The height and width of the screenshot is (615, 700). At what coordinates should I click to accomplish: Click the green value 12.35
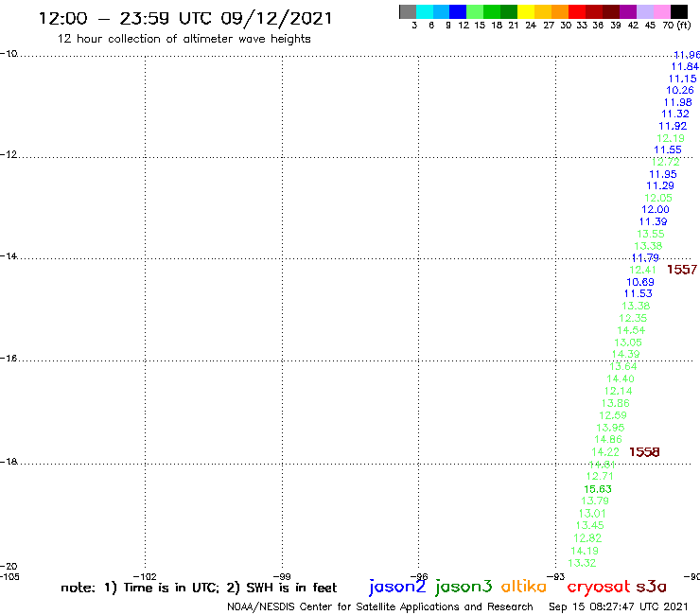[633, 318]
